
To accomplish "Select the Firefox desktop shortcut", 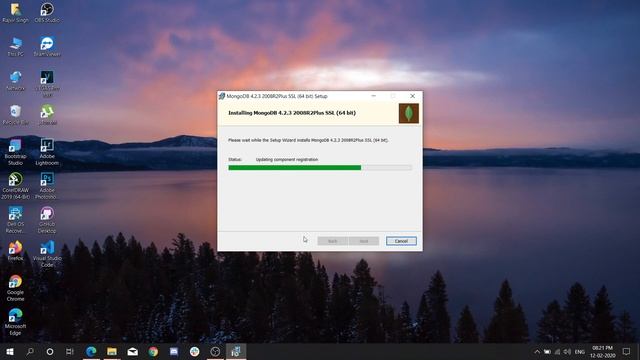I will (x=16, y=251).
